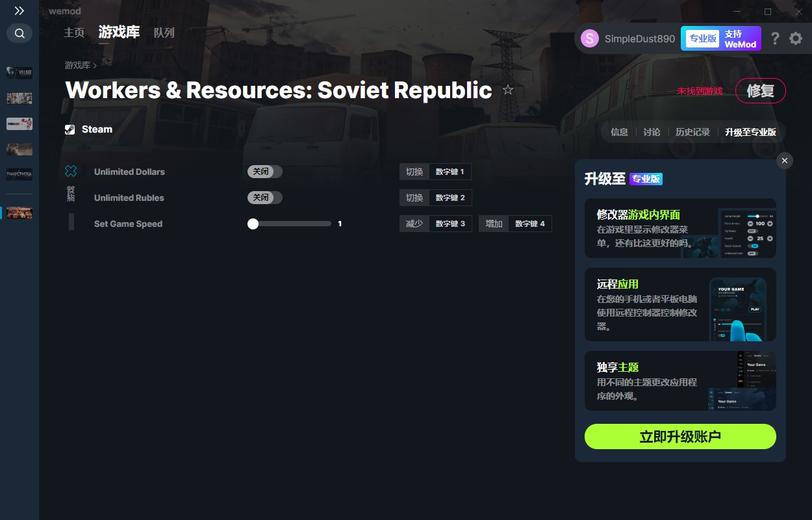812x520 pixels.
Task: Click the 切换 hotkey button for Unlimited Rubles
Action: pyautogui.click(x=414, y=198)
